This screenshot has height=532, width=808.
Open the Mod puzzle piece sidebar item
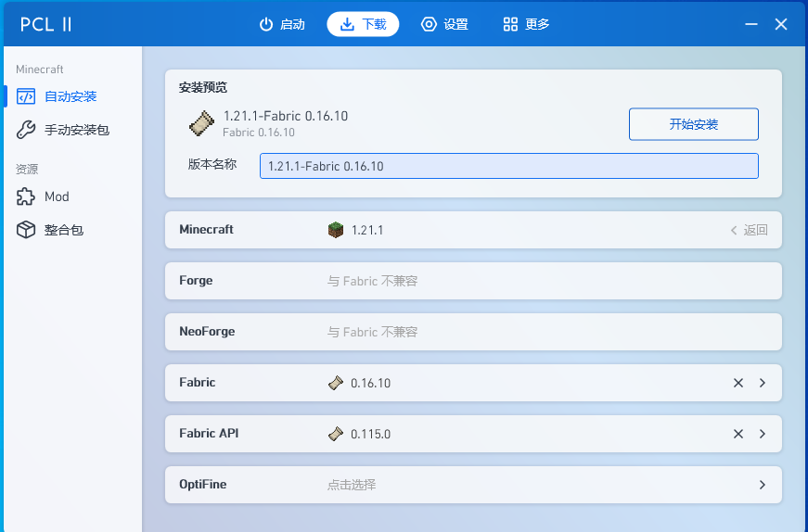coord(56,196)
